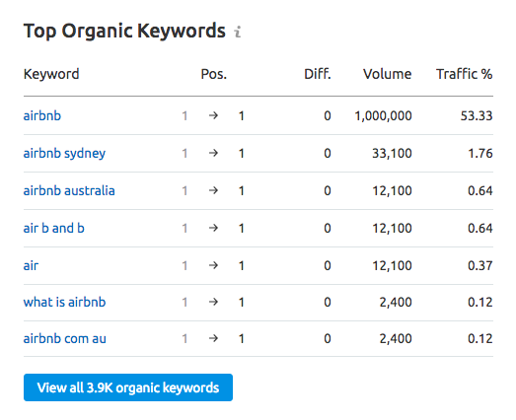Open the 'airbnb australia' keyword link
Screen dimensions: 516x420
(69, 190)
